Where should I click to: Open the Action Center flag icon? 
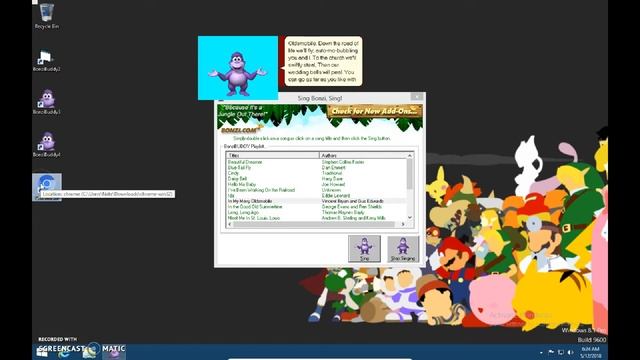[551, 352]
